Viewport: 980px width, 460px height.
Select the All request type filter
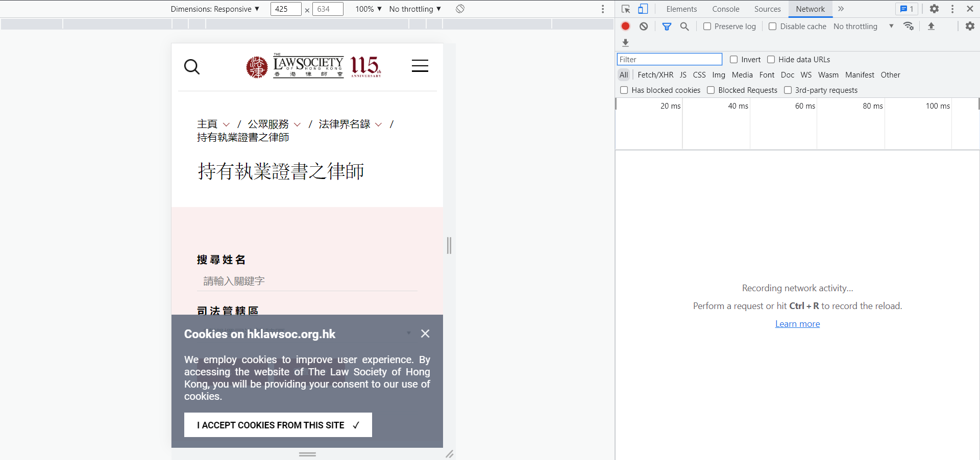tap(624, 74)
